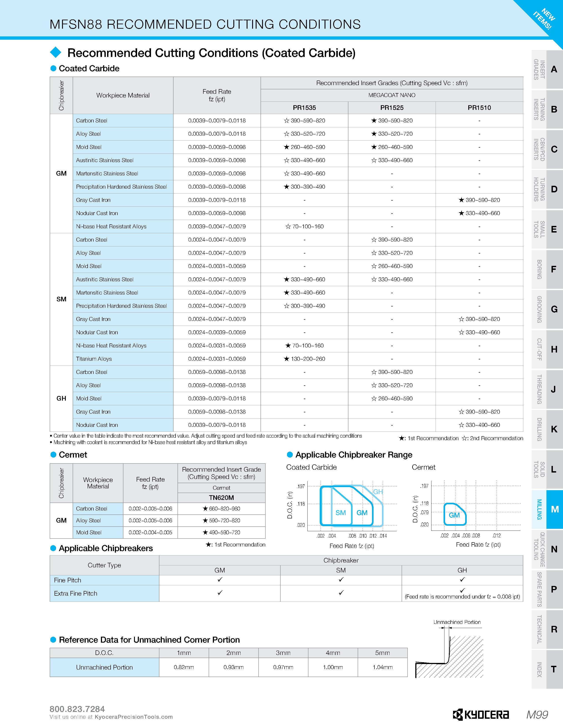Click the 0.97mm unmachined portion value

pyautogui.click(x=283, y=667)
